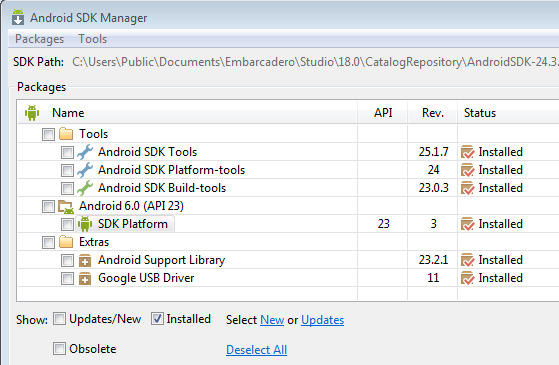Check the Tools group checkbox
Screen dimensions: 559x365
click(48, 134)
